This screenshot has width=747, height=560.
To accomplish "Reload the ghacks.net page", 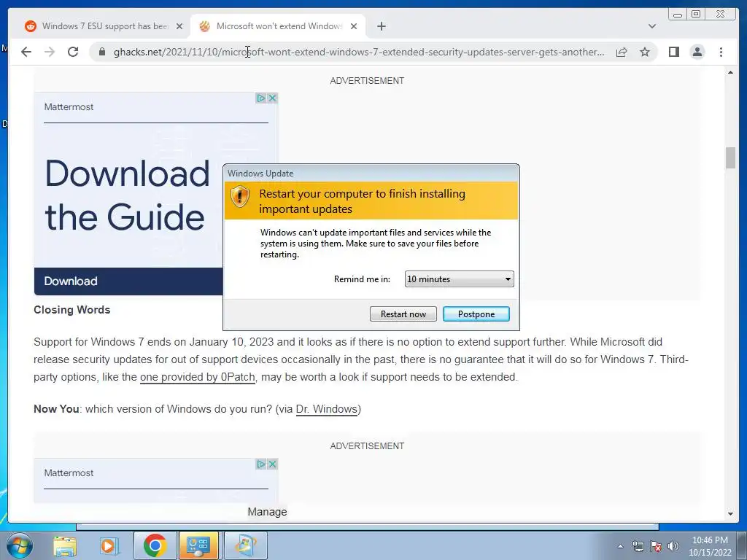I will pyautogui.click(x=73, y=52).
